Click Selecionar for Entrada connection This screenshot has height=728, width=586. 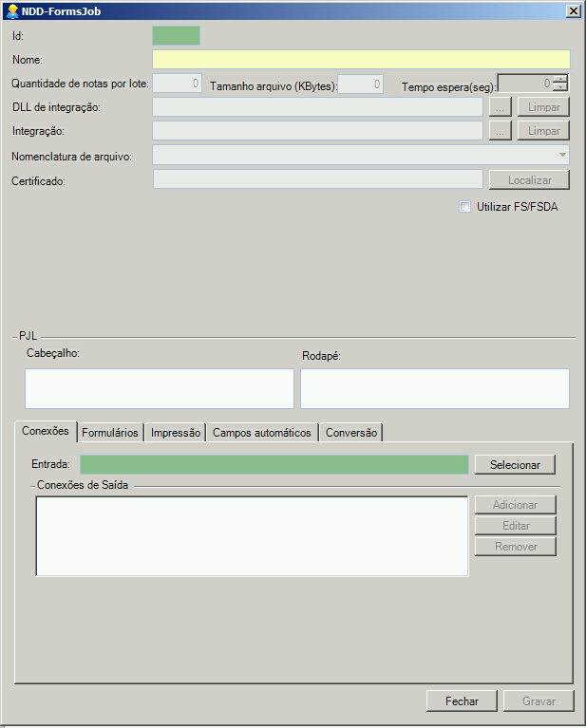coord(515,465)
